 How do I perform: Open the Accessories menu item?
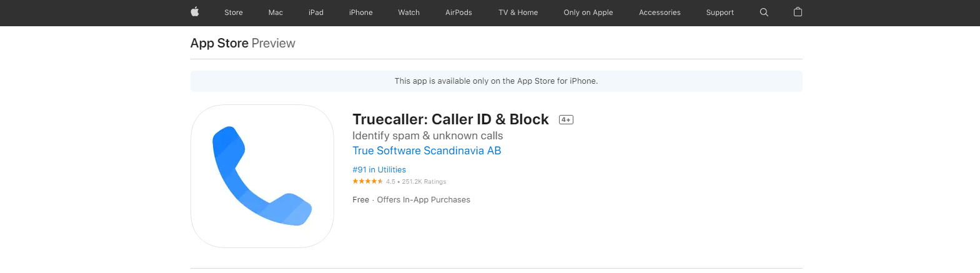[x=660, y=12]
